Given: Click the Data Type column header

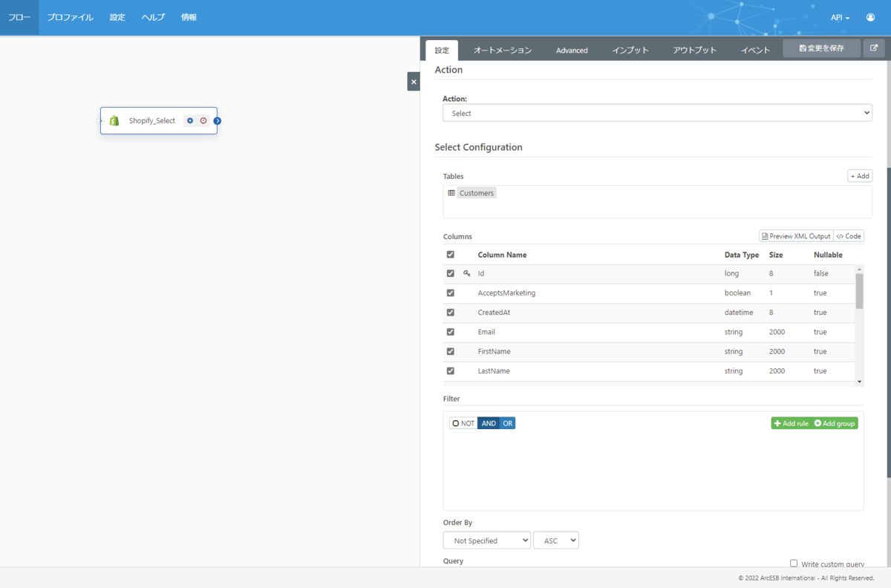Looking at the screenshot, I should pyautogui.click(x=742, y=255).
